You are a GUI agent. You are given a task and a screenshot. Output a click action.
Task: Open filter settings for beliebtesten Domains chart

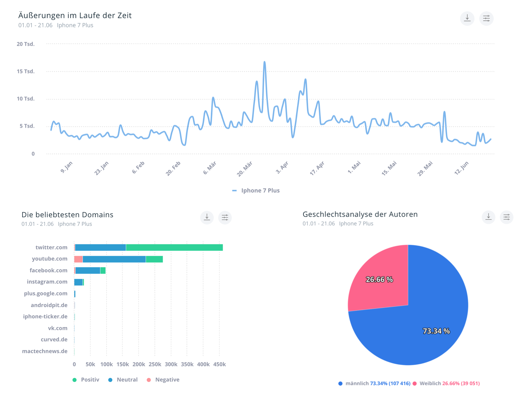click(225, 217)
